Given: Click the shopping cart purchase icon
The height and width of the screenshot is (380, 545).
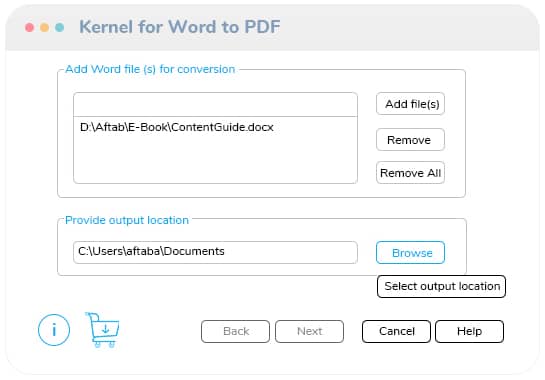Looking at the screenshot, I should [x=103, y=330].
